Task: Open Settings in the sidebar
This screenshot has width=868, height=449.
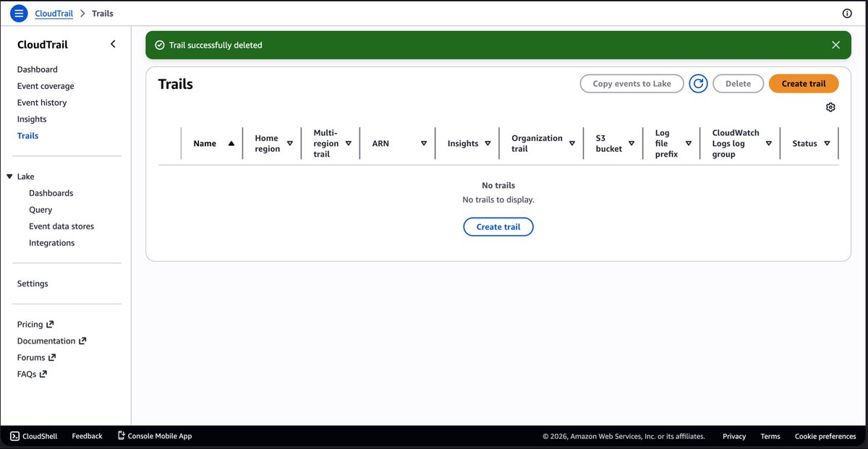Action: pos(33,283)
